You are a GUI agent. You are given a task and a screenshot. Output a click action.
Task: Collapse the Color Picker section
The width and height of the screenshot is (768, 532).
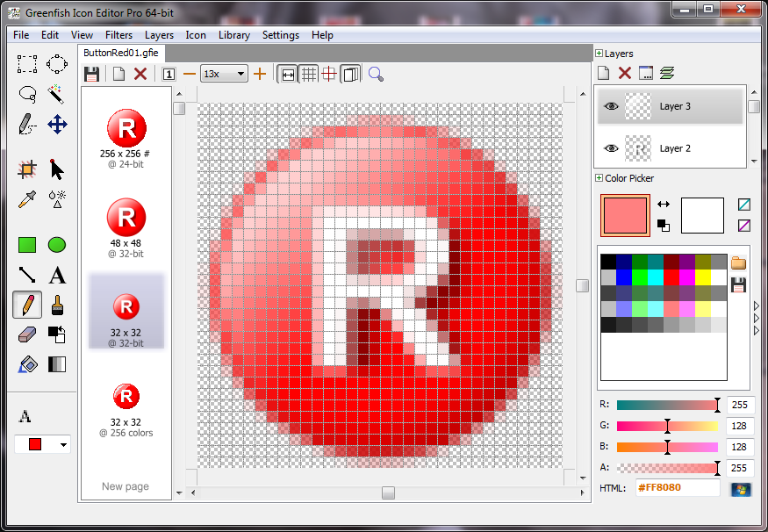pos(600,178)
